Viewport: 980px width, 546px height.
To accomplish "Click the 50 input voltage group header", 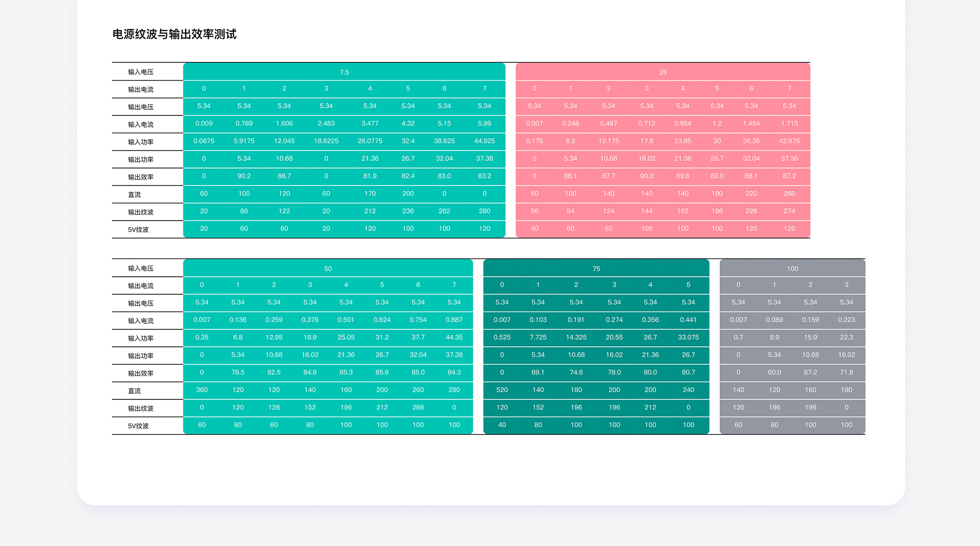I will pos(328,268).
